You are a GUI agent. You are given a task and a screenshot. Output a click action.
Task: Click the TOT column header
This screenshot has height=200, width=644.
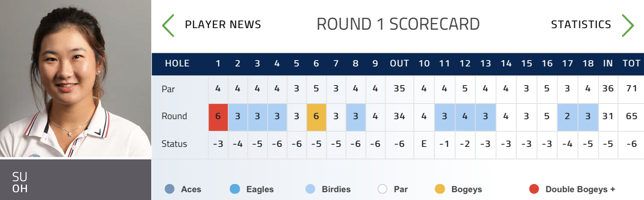631,64
